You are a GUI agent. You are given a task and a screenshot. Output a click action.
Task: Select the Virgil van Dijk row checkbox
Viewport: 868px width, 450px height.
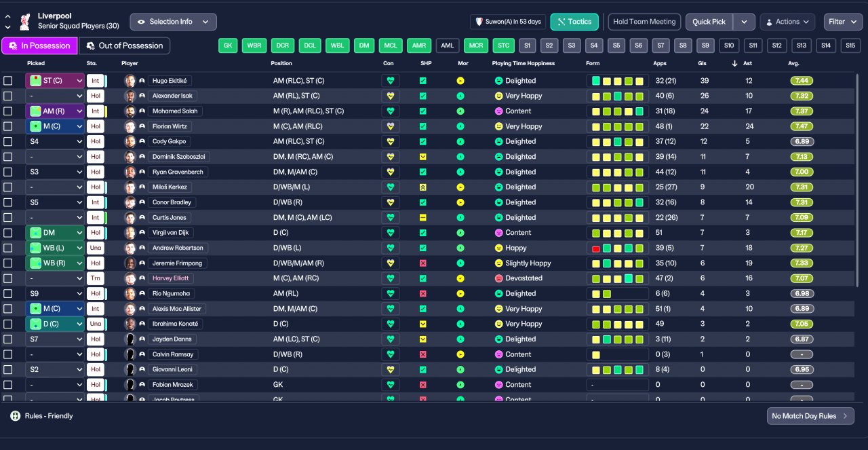[8, 233]
